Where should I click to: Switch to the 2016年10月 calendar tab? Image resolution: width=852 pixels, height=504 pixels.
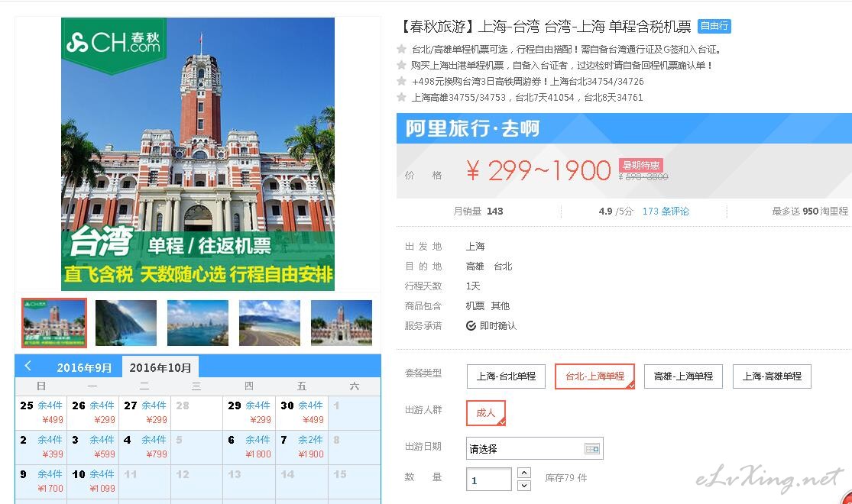[x=160, y=367]
